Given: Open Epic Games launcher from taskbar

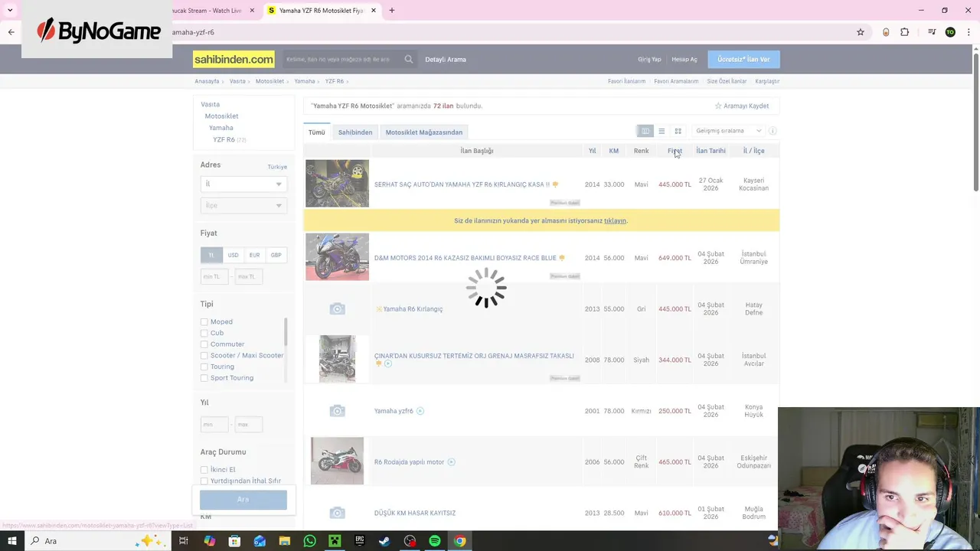Looking at the screenshot, I should pyautogui.click(x=360, y=541).
